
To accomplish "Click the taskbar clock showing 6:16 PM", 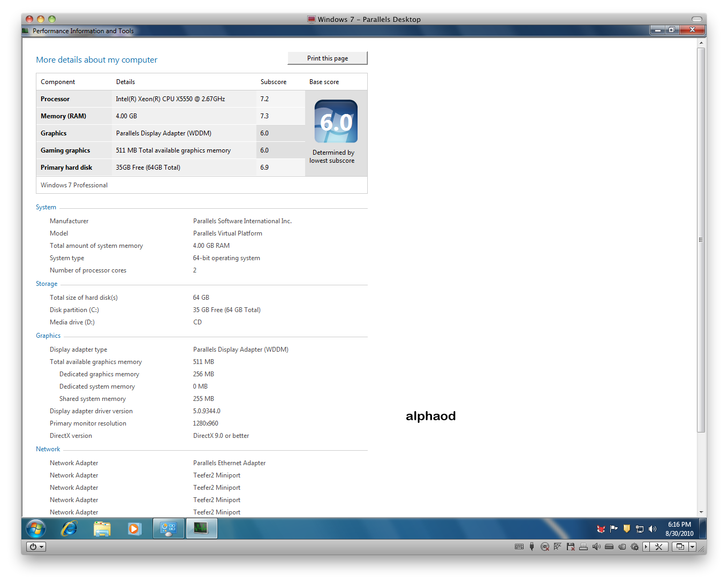I will click(x=679, y=529).
